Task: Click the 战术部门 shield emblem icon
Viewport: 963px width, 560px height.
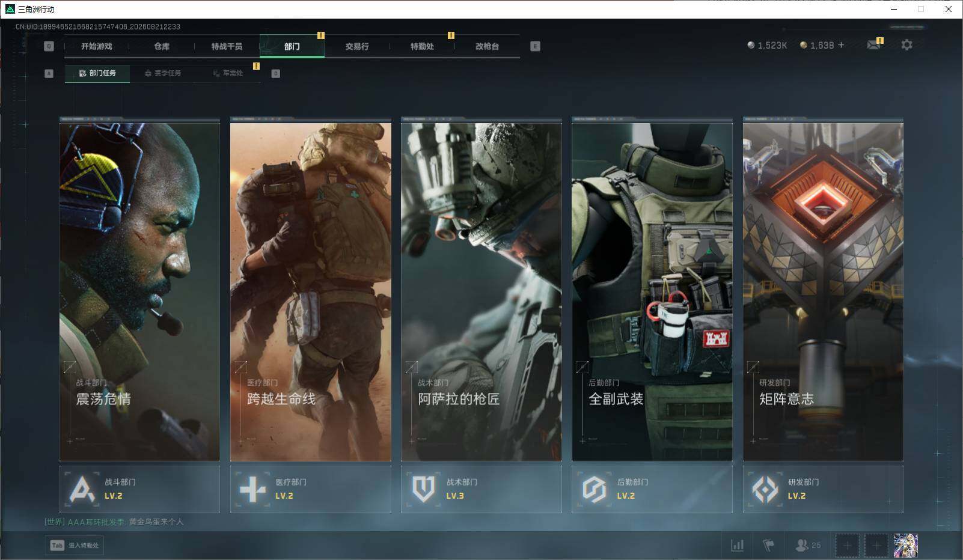Action: 423,489
